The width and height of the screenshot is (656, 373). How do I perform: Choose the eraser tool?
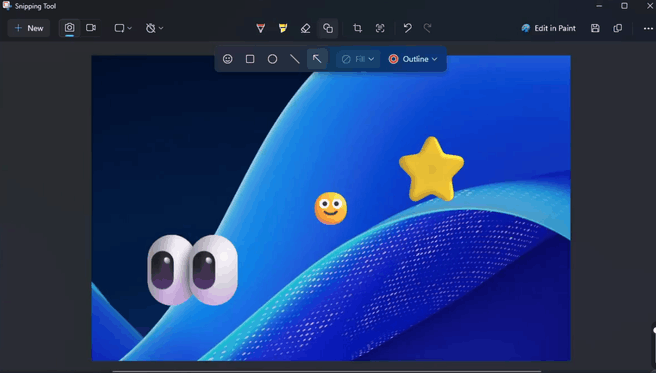305,28
